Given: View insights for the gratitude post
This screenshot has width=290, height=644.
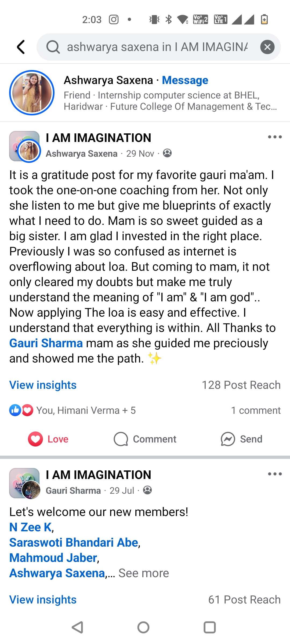Looking at the screenshot, I should click(43, 385).
